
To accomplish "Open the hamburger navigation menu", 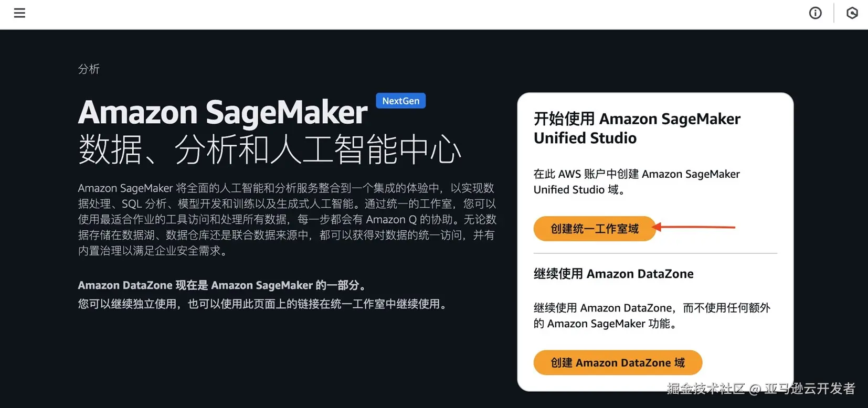I will [19, 13].
